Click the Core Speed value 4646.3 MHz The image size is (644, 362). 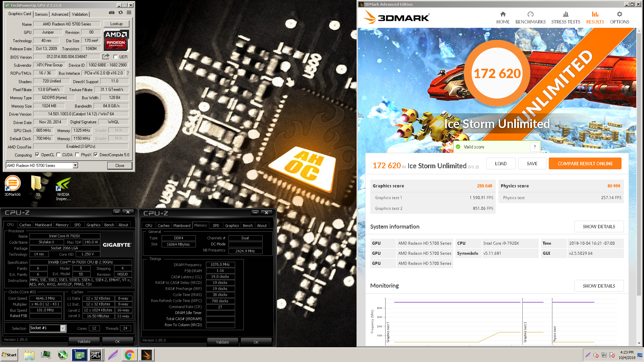pyautogui.click(x=46, y=298)
